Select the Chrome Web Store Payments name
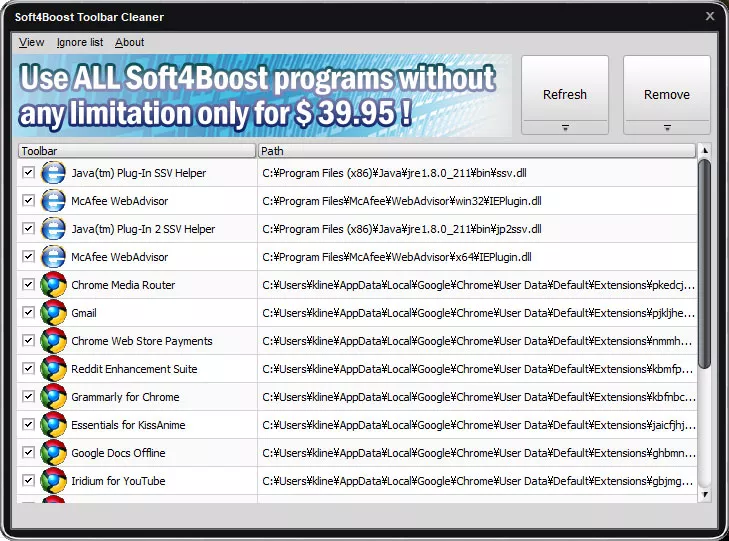 point(142,341)
